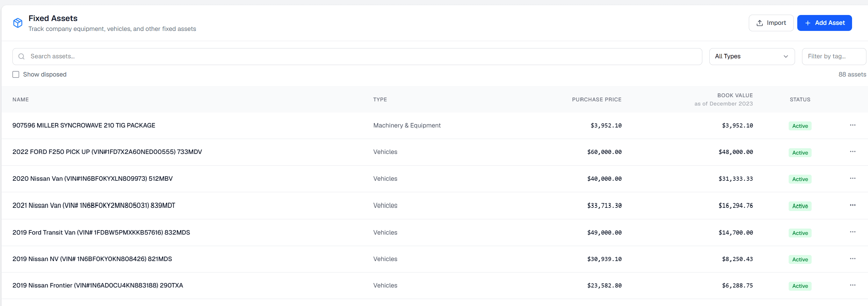Image resolution: width=868 pixels, height=306 pixels.
Task: Click Active badge on 2019 Nissan NV row
Action: [x=800, y=259]
